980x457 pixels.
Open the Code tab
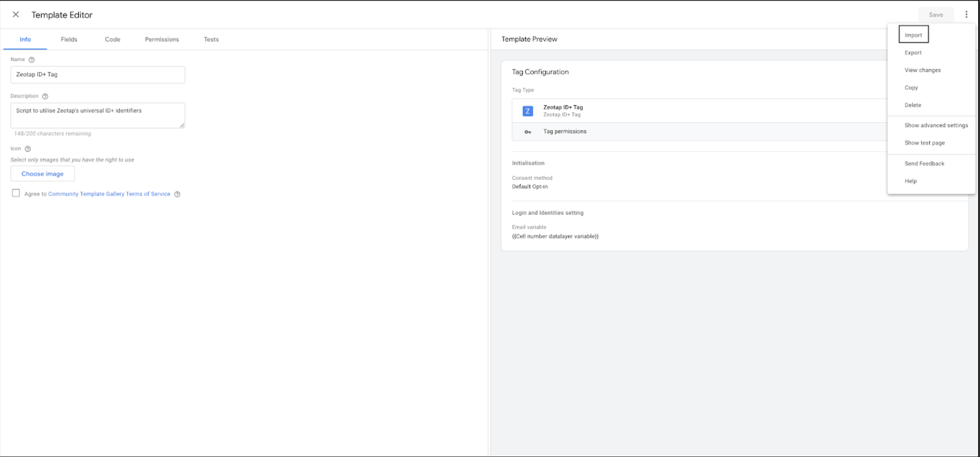click(112, 40)
